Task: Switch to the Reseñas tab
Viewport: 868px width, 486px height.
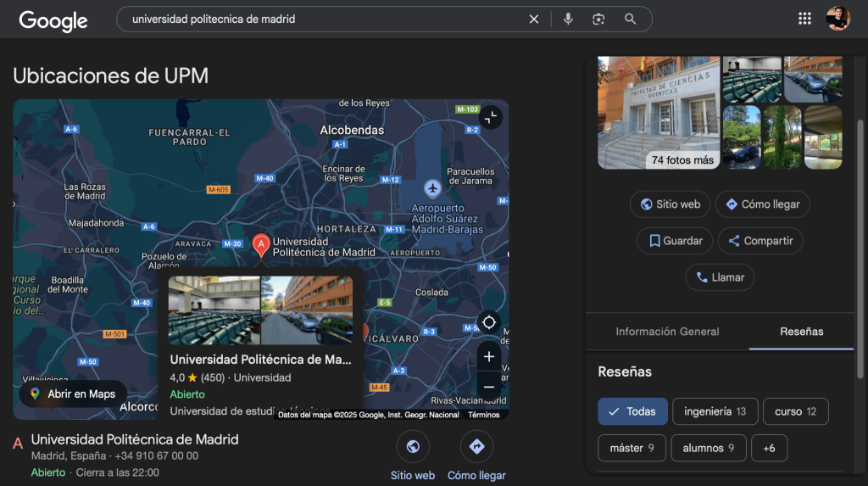Action: (x=801, y=332)
